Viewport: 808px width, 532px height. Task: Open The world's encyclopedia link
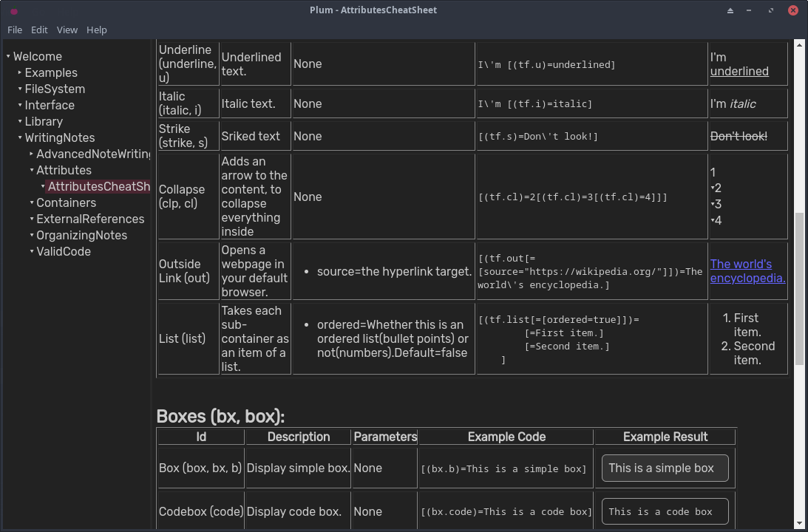pos(747,271)
